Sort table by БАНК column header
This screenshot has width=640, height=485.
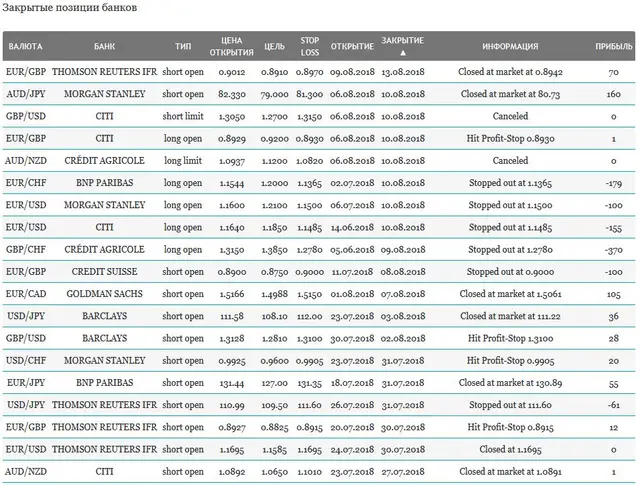tap(104, 47)
